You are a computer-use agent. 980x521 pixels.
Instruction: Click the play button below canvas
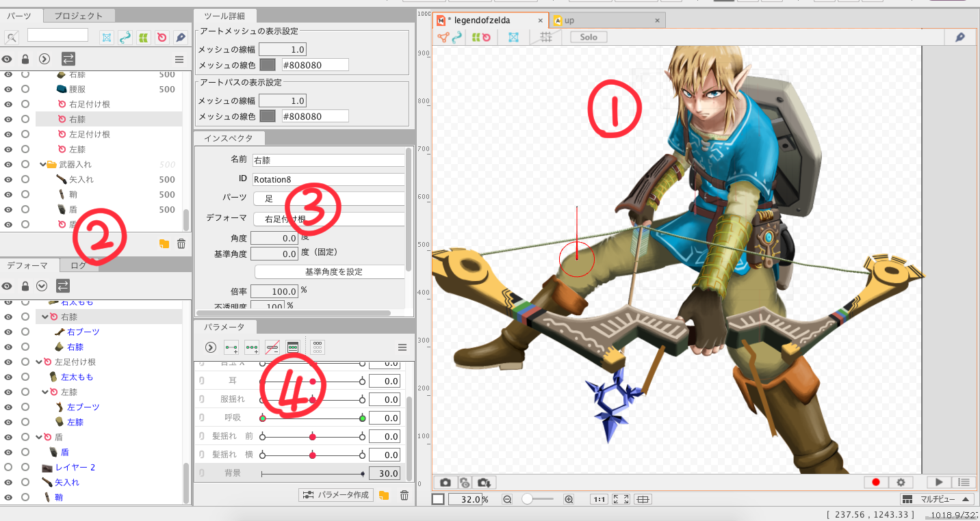click(939, 483)
